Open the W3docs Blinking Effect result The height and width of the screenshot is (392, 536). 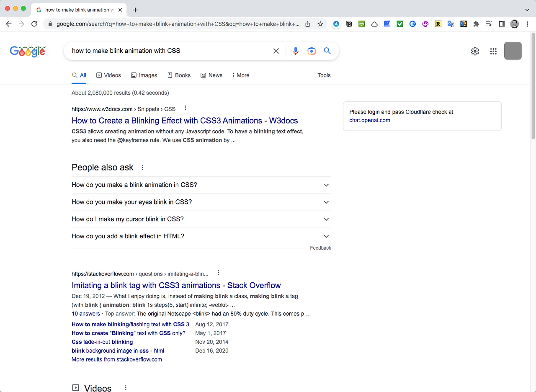pyautogui.click(x=185, y=121)
